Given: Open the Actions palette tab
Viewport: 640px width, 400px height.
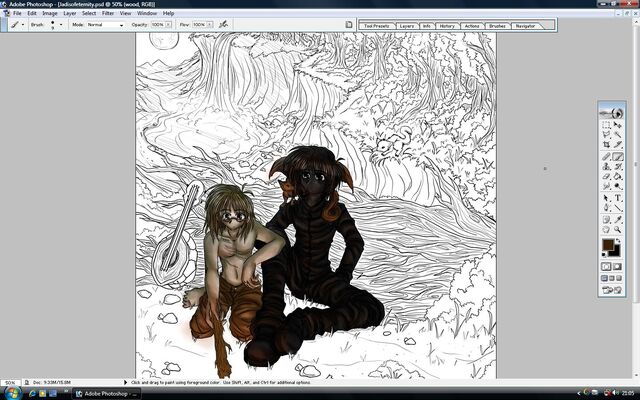Looking at the screenshot, I should coord(472,26).
